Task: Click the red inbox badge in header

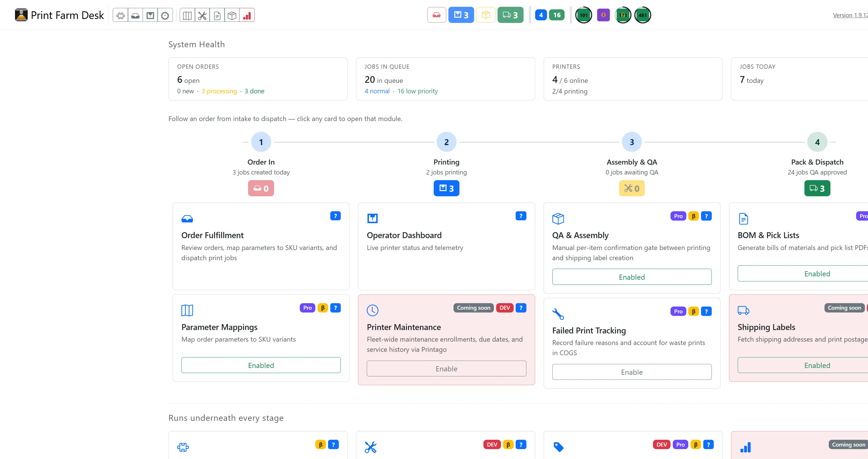Action: click(x=436, y=15)
